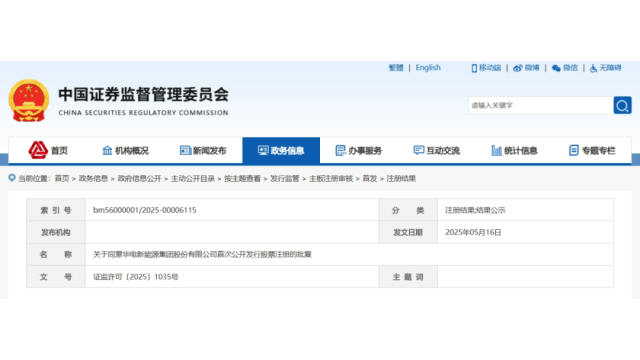The image size is (640, 360).
Task: Click the location pin icon by 当前位置
Action: coord(12,178)
